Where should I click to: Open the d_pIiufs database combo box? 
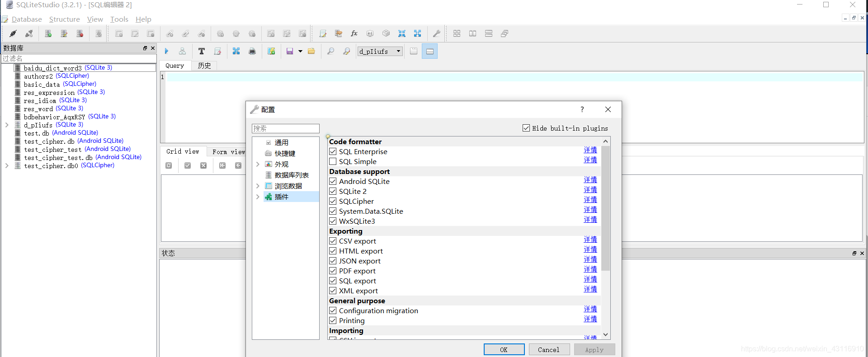click(380, 51)
